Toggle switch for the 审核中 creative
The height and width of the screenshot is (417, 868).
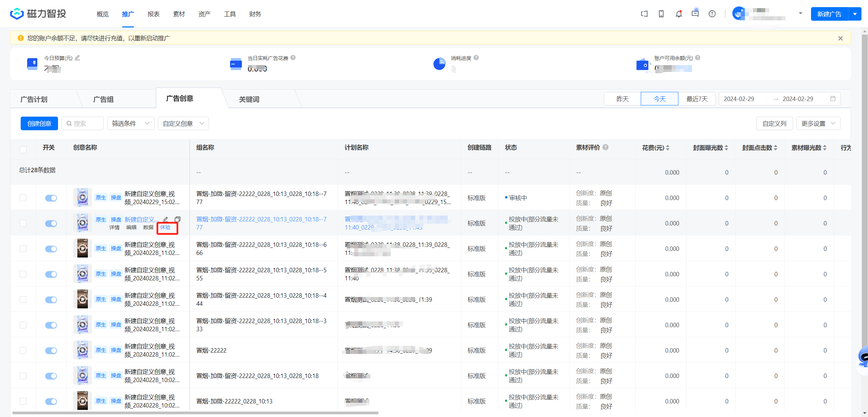[51, 198]
